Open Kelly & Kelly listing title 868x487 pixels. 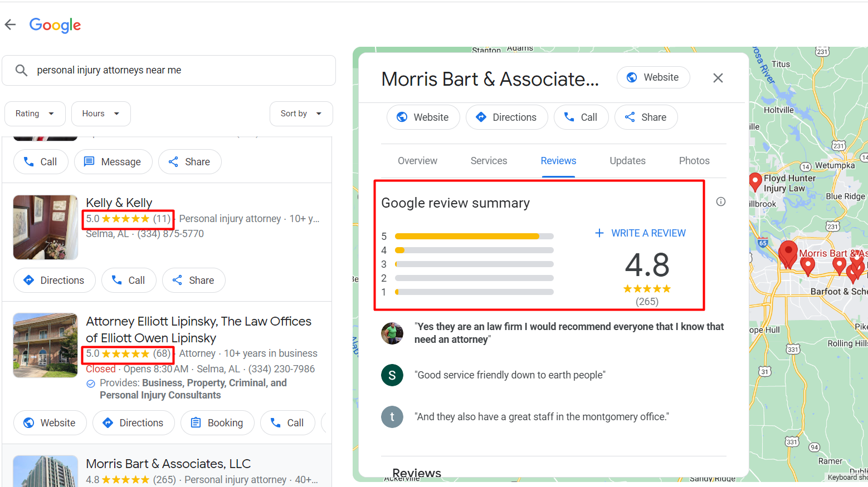pyautogui.click(x=119, y=203)
